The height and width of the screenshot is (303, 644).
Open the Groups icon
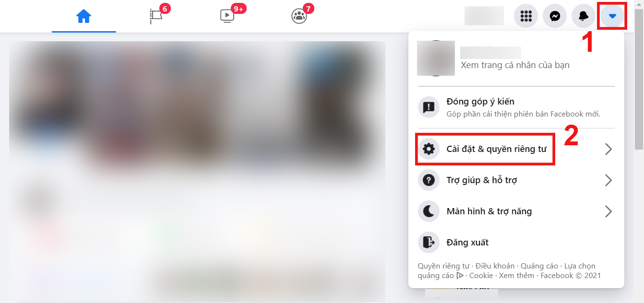(299, 16)
